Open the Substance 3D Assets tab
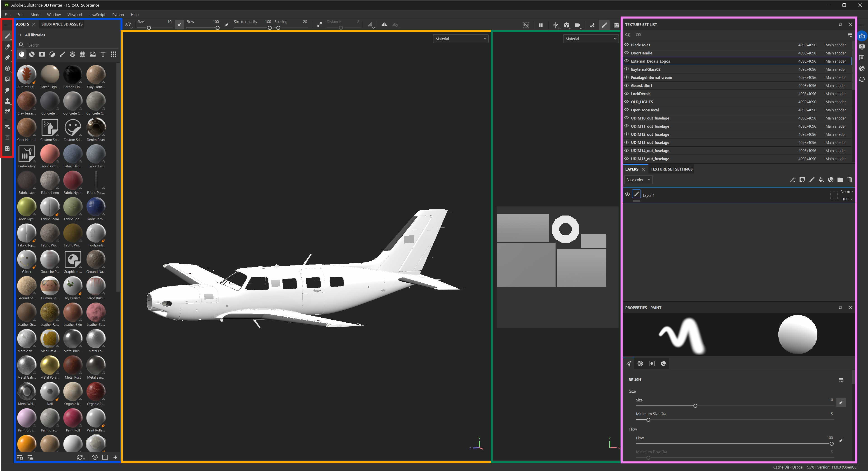The width and height of the screenshot is (868, 471). pos(62,24)
